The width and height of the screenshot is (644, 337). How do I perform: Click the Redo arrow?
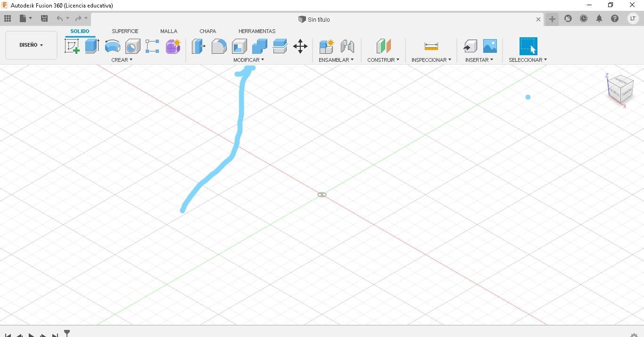[78, 18]
